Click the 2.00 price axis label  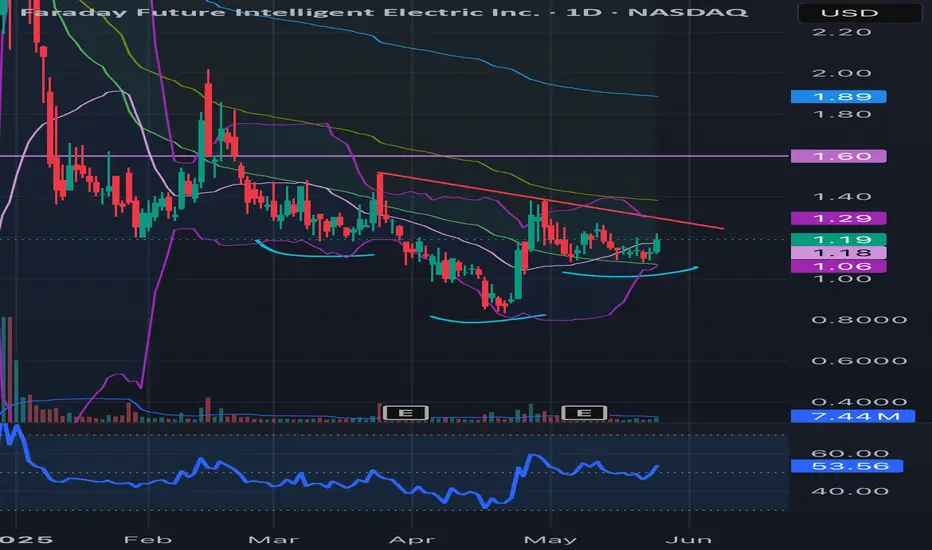841,73
